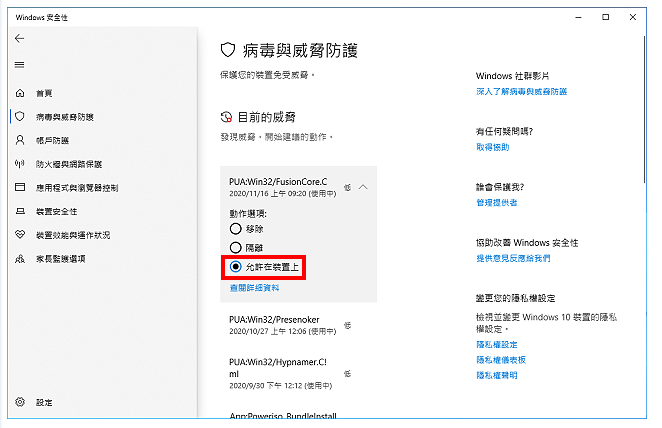Click the family options people icon

tap(20, 258)
